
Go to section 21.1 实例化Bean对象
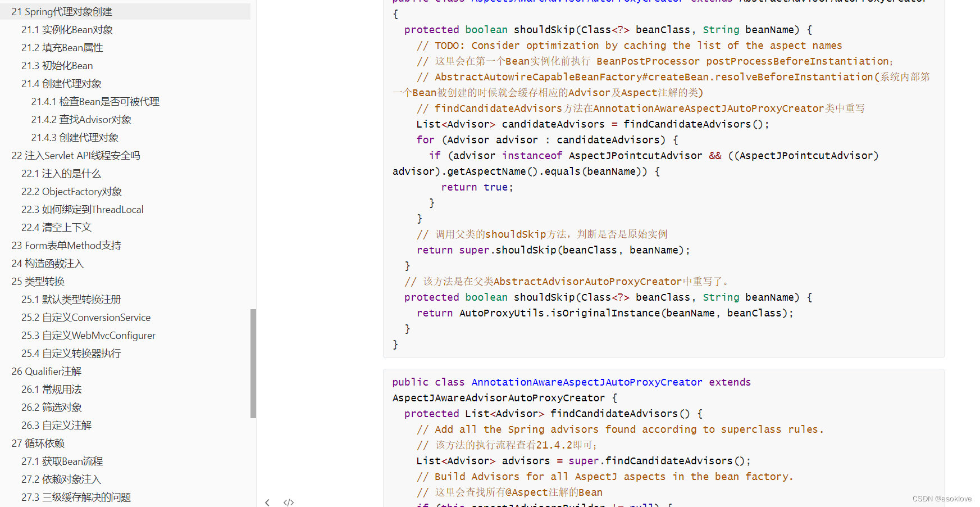click(x=67, y=30)
